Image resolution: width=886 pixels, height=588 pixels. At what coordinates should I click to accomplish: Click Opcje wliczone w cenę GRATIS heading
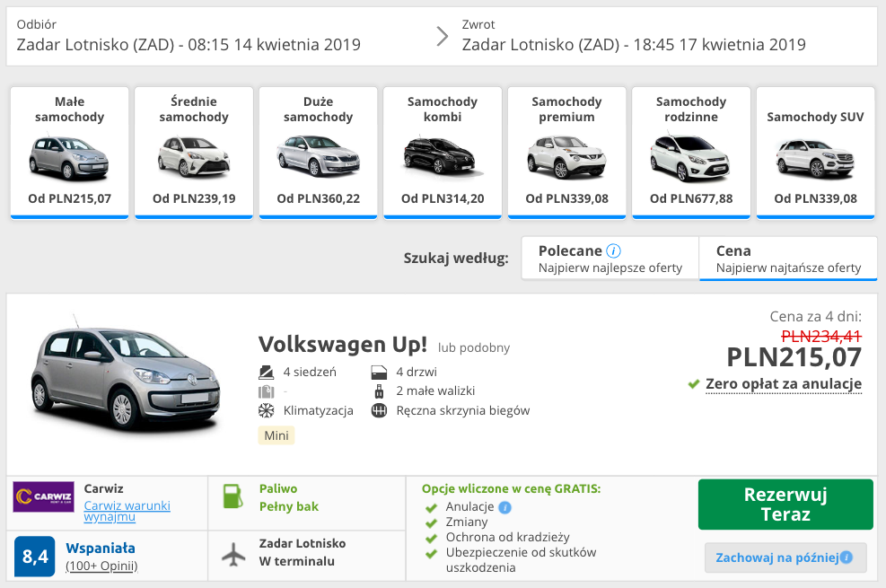(512, 488)
